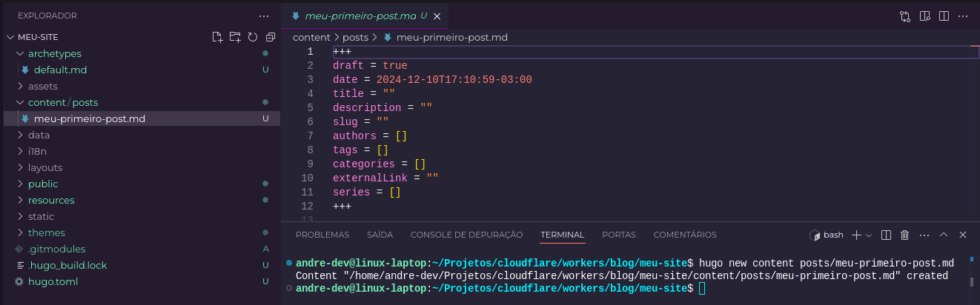
Task: Kill the terminal with trash icon
Action: (904, 235)
